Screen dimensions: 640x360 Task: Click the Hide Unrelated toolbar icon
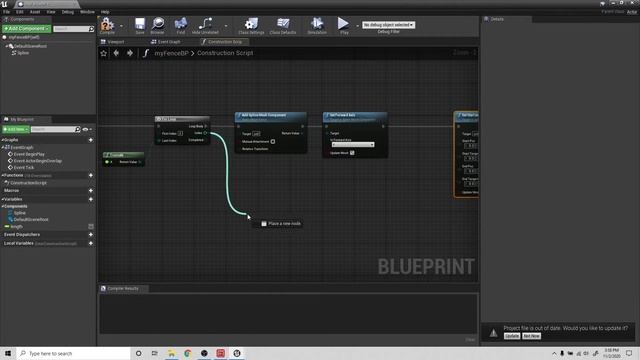(205, 25)
